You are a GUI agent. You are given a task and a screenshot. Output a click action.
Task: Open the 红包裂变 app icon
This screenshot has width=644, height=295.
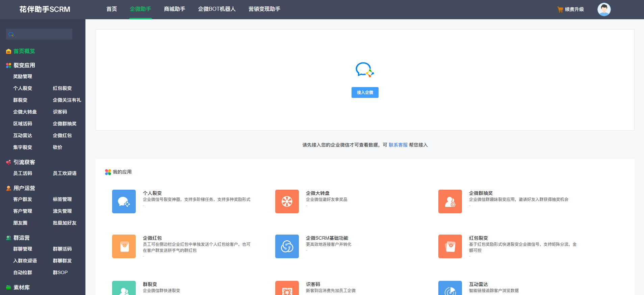[x=450, y=246]
